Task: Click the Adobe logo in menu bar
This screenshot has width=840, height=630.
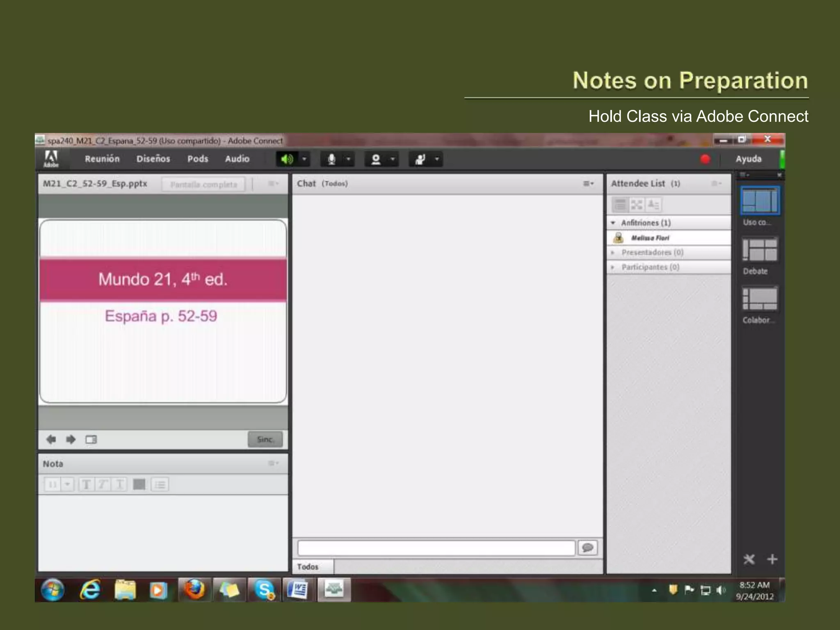Action: point(51,159)
